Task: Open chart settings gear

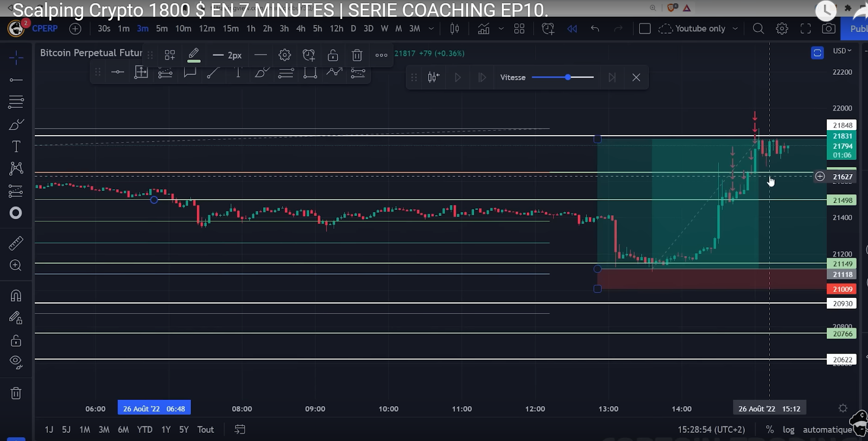Action: tap(782, 29)
